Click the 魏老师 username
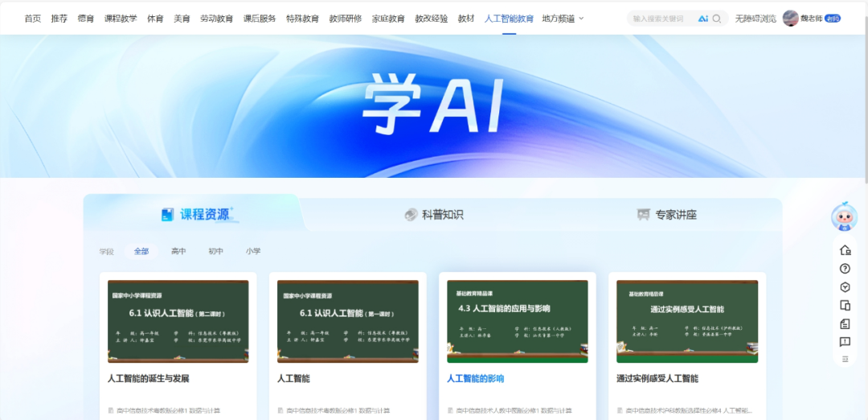This screenshot has height=420, width=868. pyautogui.click(x=812, y=19)
